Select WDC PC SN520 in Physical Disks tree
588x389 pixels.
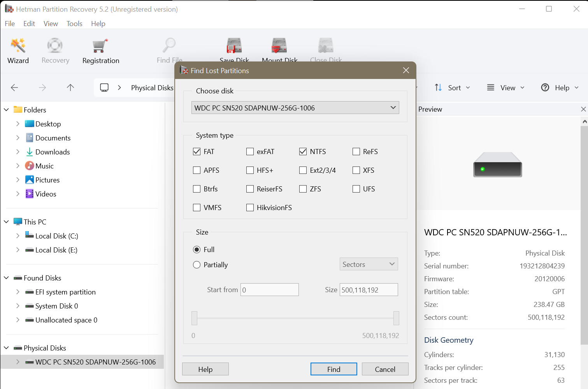pos(82,362)
